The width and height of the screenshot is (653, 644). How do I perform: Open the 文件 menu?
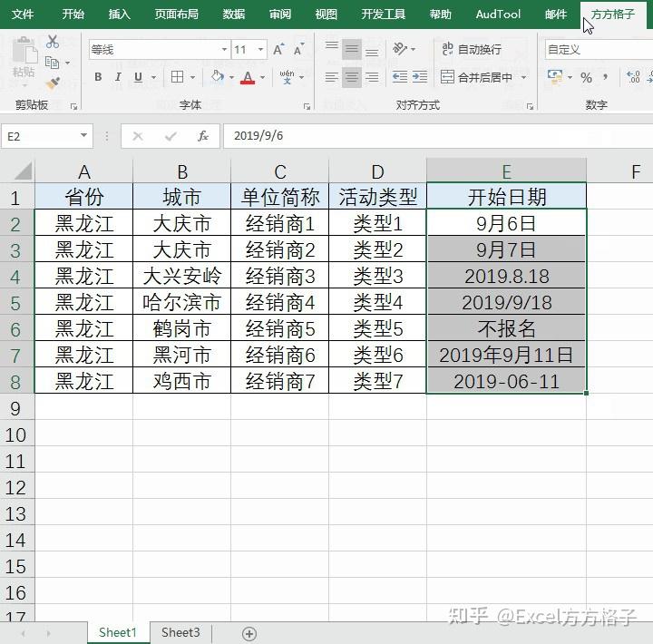tap(23, 15)
